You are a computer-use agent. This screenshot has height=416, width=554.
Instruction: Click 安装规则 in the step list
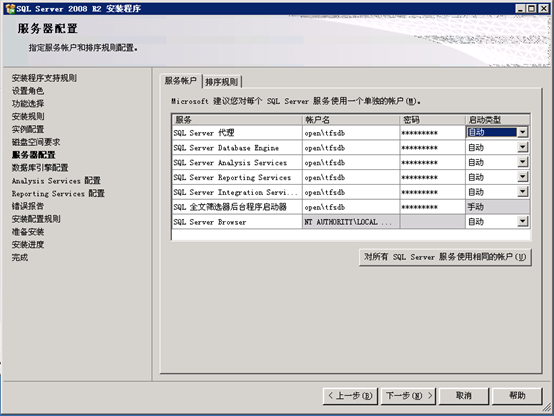click(x=28, y=116)
